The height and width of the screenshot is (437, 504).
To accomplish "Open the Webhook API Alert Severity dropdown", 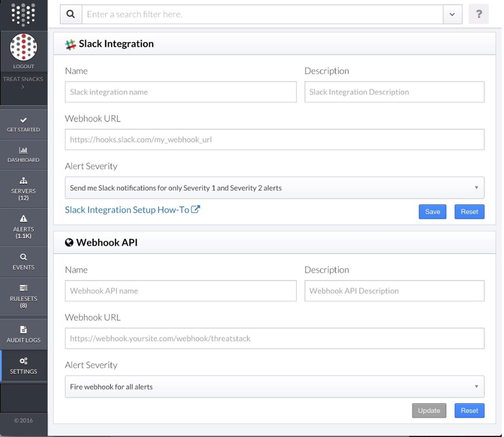I will click(x=274, y=387).
